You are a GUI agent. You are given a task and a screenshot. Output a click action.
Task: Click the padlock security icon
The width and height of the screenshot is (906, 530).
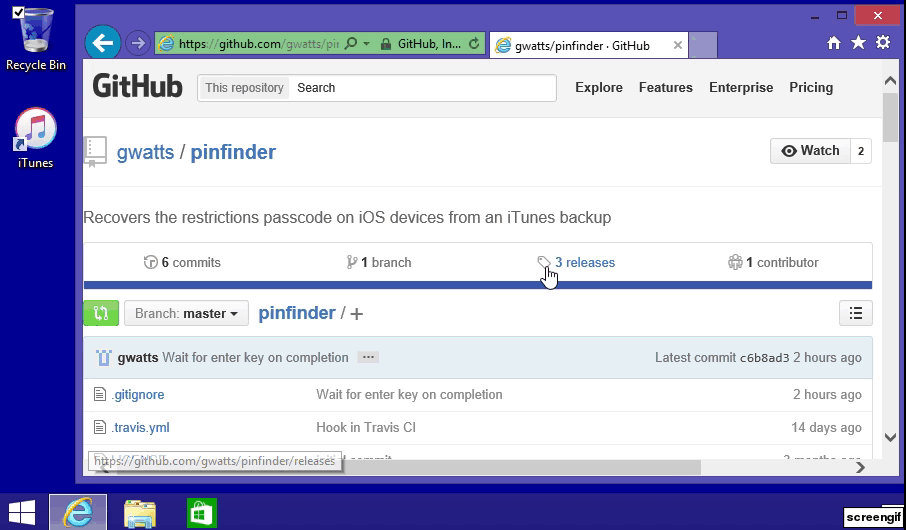pyautogui.click(x=387, y=44)
